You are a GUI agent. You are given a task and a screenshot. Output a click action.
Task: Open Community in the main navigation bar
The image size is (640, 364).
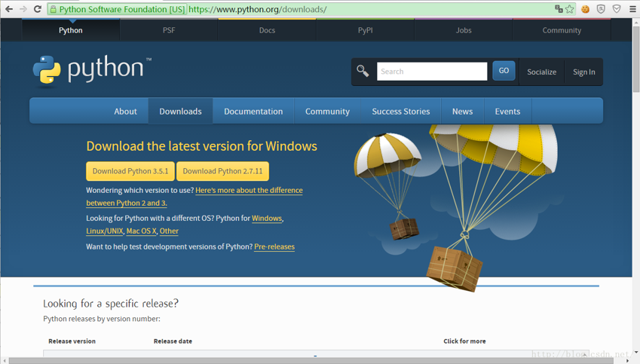327,112
